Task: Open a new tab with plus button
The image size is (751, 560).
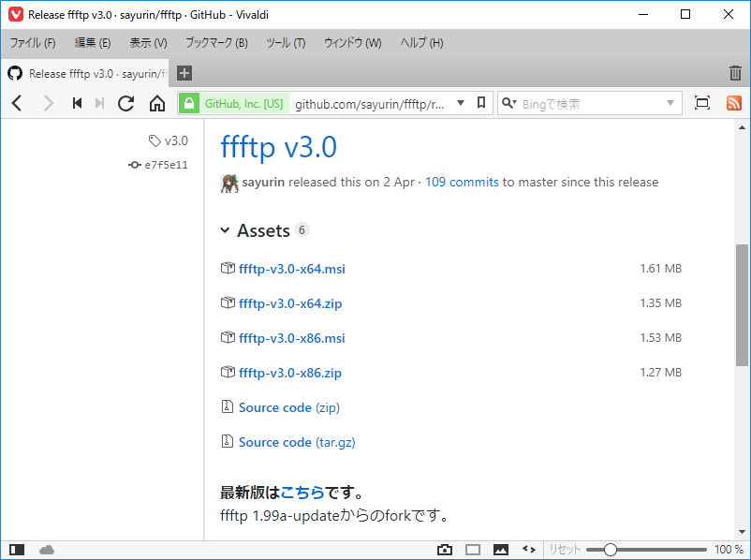Action: pyautogui.click(x=184, y=73)
